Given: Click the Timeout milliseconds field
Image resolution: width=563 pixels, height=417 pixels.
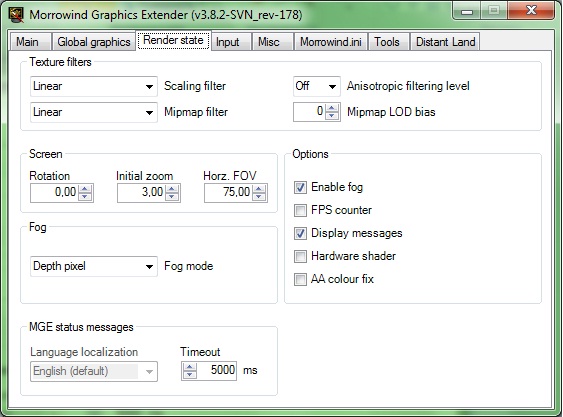Looking at the screenshot, I should click(x=216, y=371).
